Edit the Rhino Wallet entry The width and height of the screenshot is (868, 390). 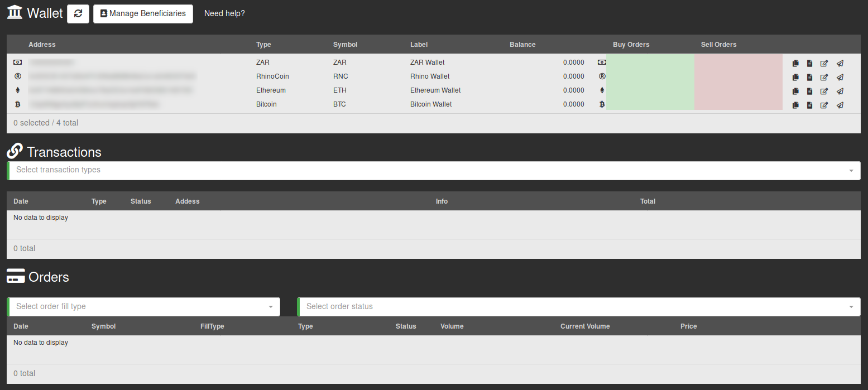pyautogui.click(x=824, y=77)
